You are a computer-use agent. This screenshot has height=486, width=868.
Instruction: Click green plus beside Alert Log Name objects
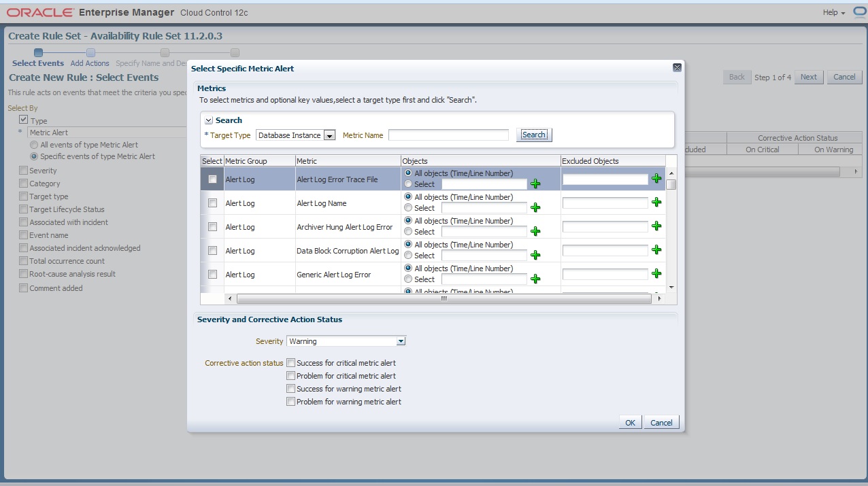(x=535, y=207)
